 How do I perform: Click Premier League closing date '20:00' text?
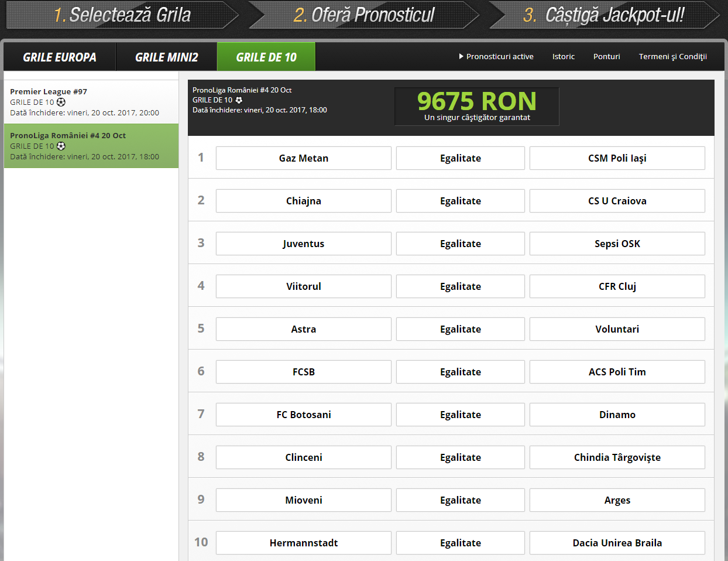tap(149, 113)
